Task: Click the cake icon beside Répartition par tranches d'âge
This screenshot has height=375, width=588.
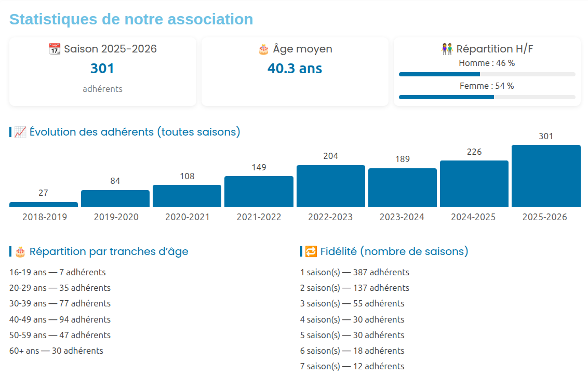Action: click(x=20, y=252)
